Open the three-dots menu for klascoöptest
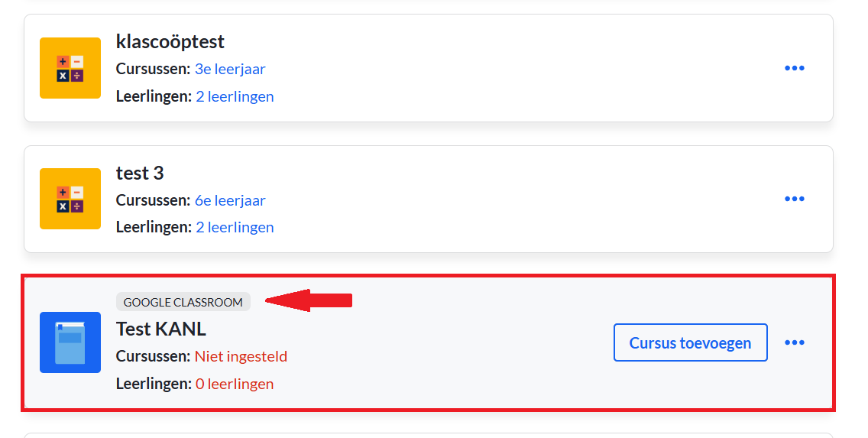The width and height of the screenshot is (868, 438). pyautogui.click(x=795, y=68)
